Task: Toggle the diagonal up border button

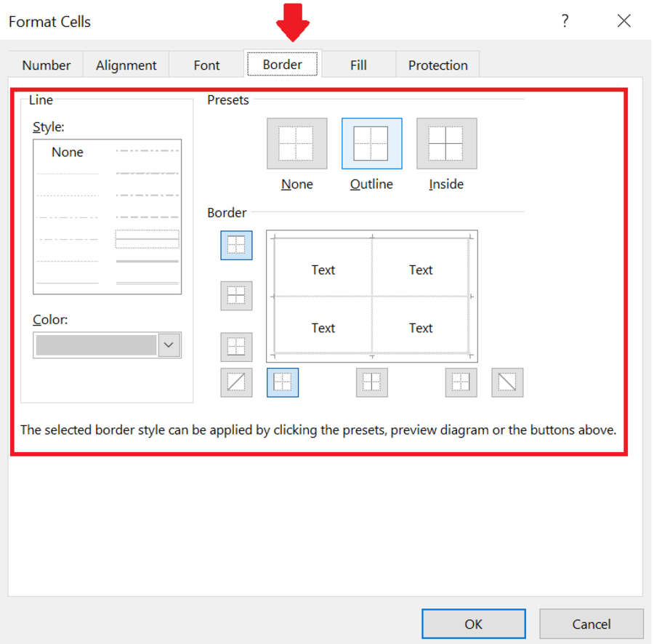Action: coord(236,382)
